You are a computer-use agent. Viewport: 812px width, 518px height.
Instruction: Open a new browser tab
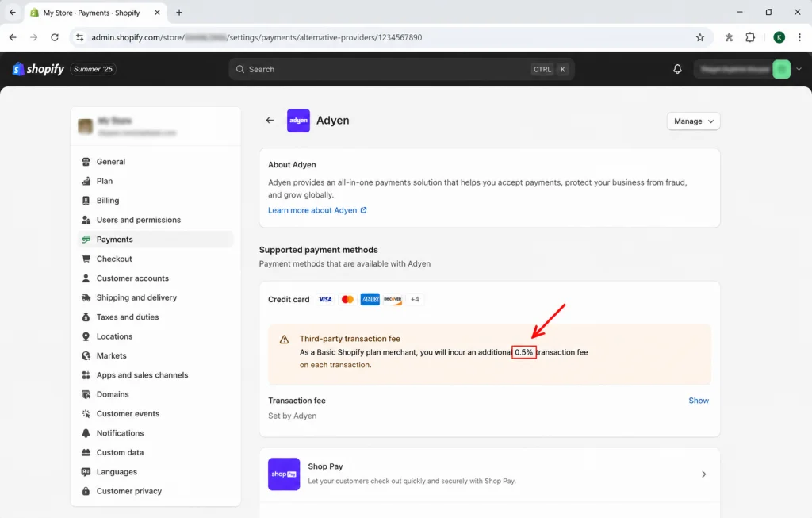[179, 13]
